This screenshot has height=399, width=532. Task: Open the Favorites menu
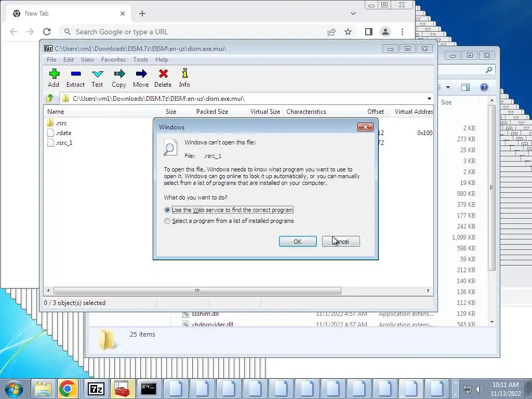click(x=113, y=60)
